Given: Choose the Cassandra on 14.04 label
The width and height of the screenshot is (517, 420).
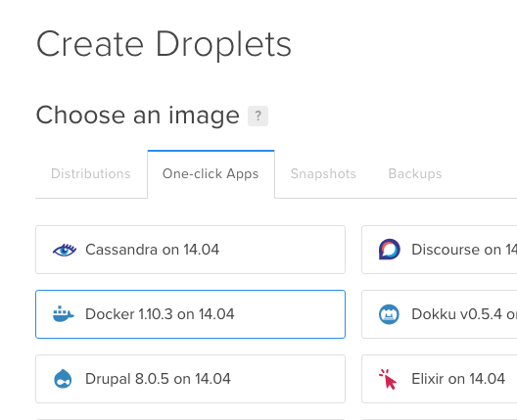Looking at the screenshot, I should (x=152, y=250).
